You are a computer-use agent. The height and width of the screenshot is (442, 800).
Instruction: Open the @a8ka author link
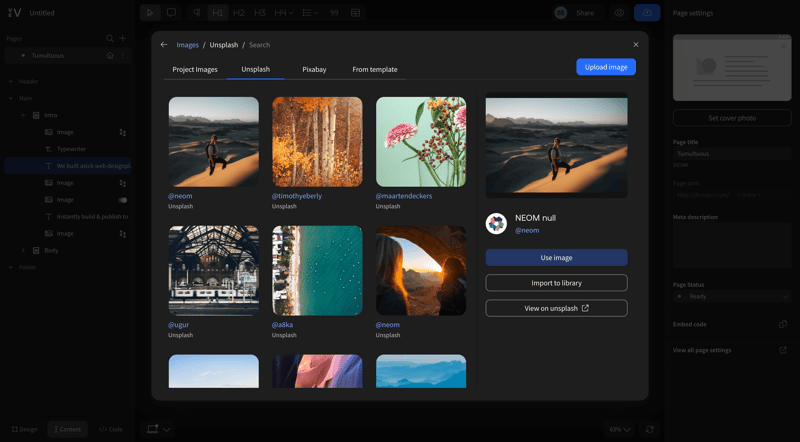click(283, 325)
